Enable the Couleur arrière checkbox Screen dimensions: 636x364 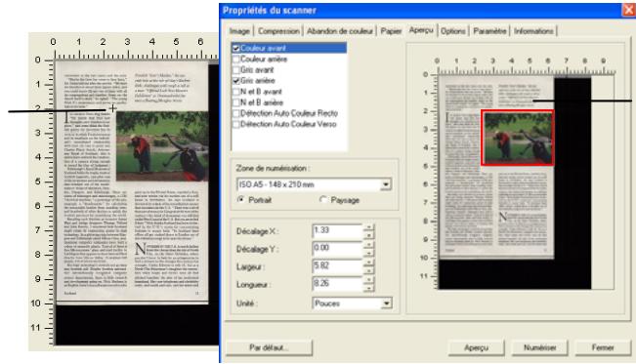236,60
